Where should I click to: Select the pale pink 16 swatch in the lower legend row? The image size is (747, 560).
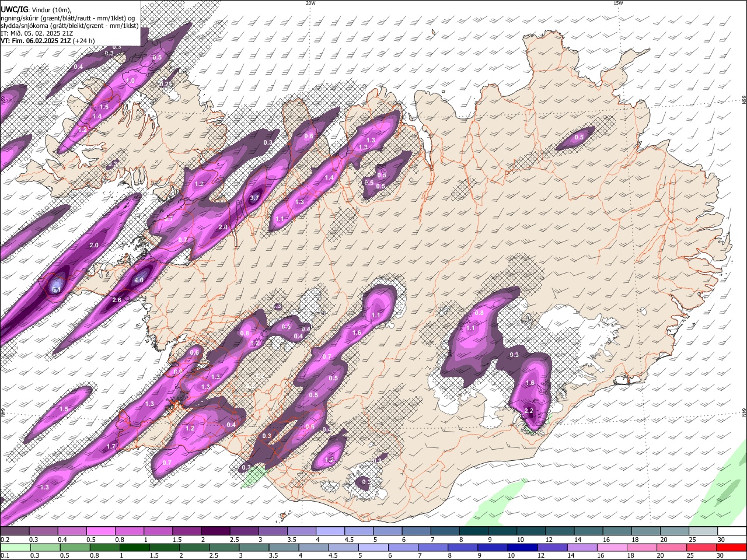coord(612,547)
